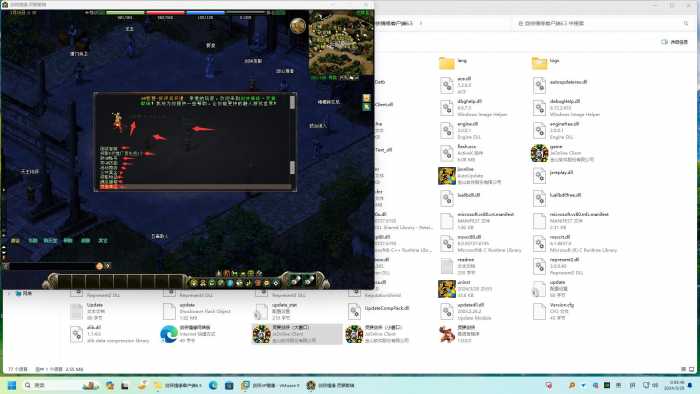Click the blue orb icon in game toolbar
Screen dimensions: 700x394
tap(230, 283)
